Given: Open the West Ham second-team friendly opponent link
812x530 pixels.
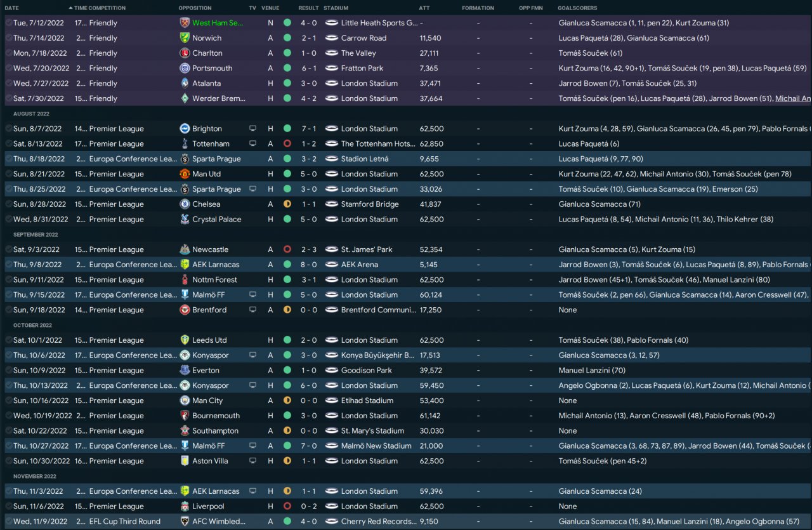Looking at the screenshot, I should (218, 23).
